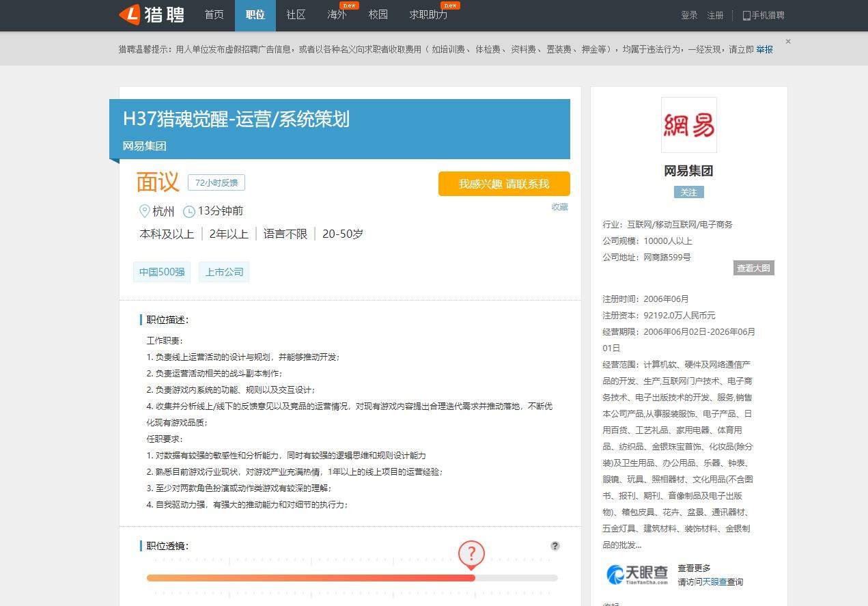
Task: Click the 本科及以上 requirement text
Action: [x=167, y=234]
